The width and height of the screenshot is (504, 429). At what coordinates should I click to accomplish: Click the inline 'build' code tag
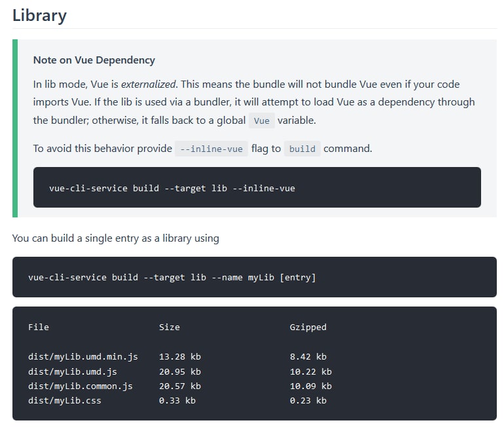tap(302, 149)
